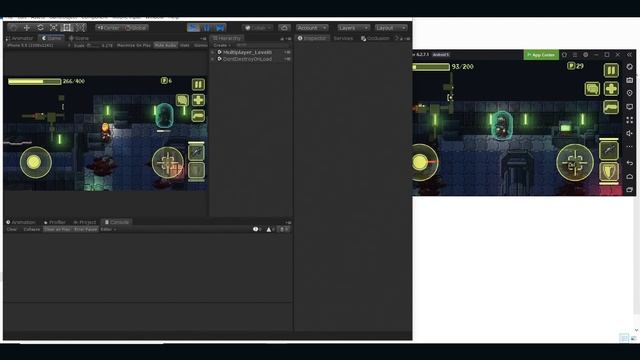
Task: Toggle the Global handle rotation button
Action: point(136,28)
